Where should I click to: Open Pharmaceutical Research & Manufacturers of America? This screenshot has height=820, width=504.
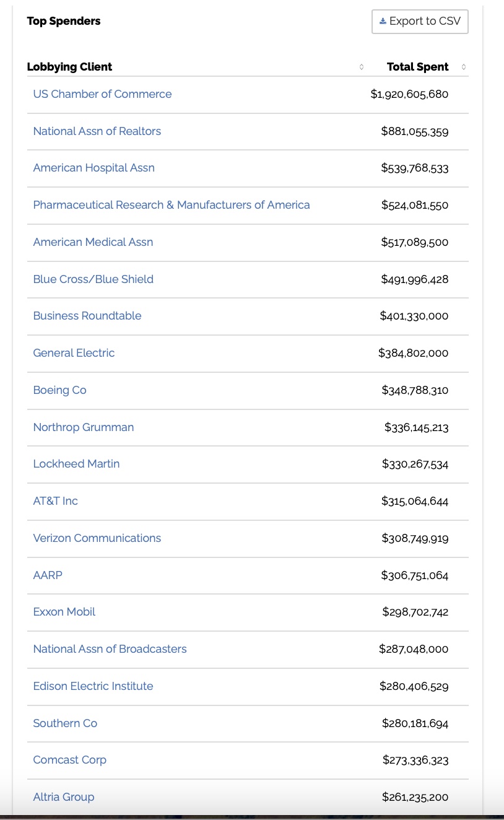[172, 205]
